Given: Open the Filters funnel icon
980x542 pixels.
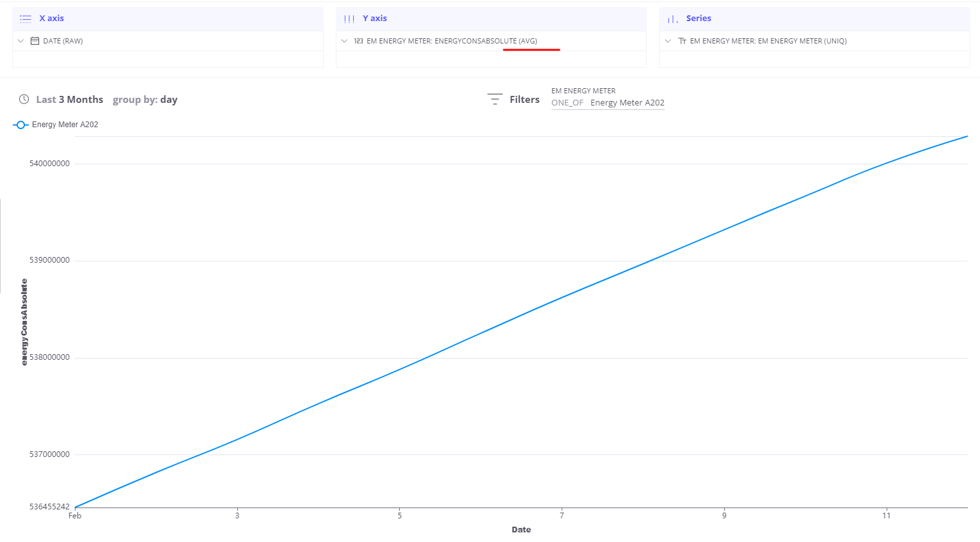Looking at the screenshot, I should pyautogui.click(x=494, y=99).
